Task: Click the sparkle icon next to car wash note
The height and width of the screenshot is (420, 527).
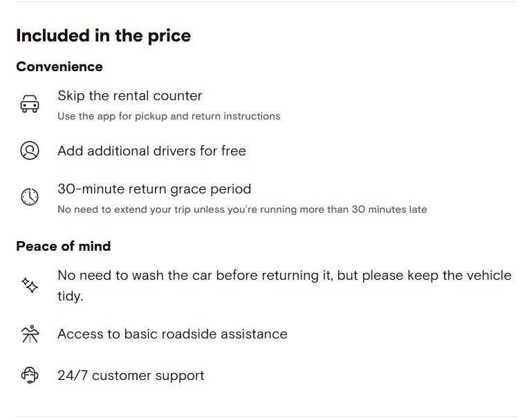Action: pos(30,285)
